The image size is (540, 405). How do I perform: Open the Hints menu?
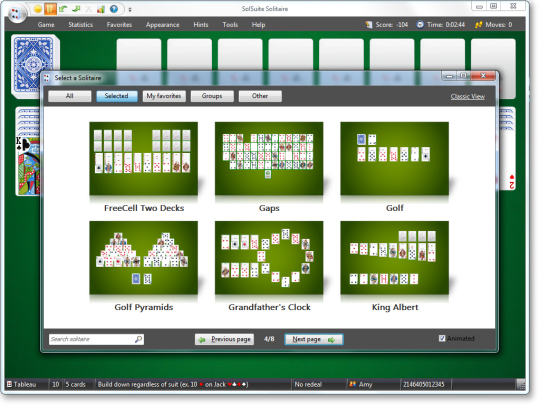pyautogui.click(x=201, y=25)
